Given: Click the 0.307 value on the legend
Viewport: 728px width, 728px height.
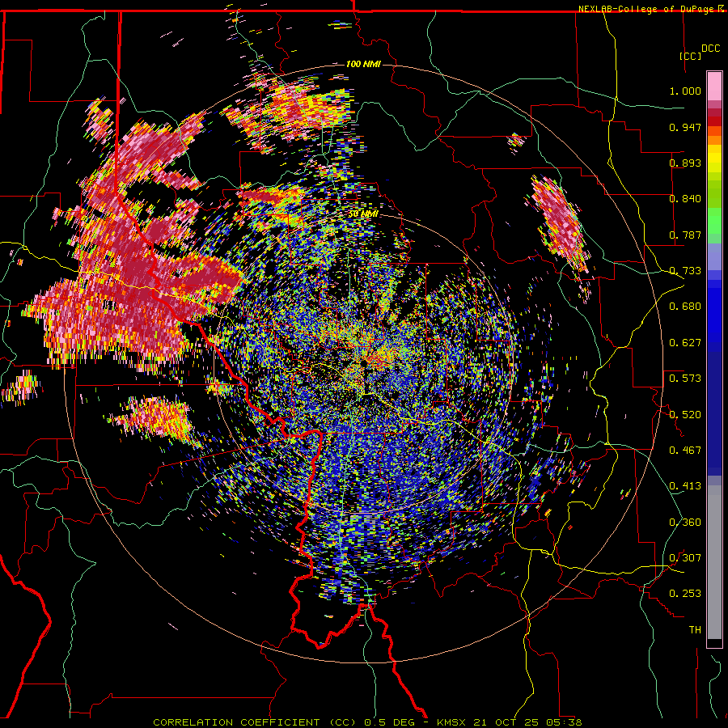Looking at the screenshot, I should 685,558.
